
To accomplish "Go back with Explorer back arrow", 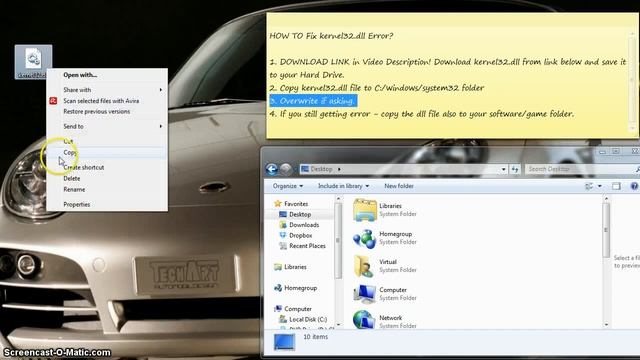I will pyautogui.click(x=272, y=169).
